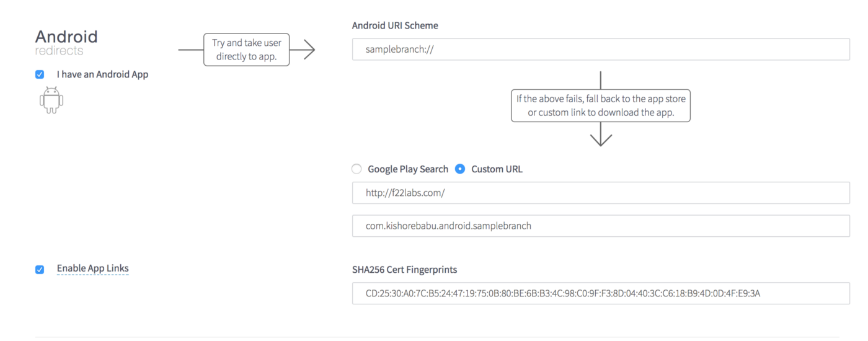Click the Android redirects heading

pos(66,42)
